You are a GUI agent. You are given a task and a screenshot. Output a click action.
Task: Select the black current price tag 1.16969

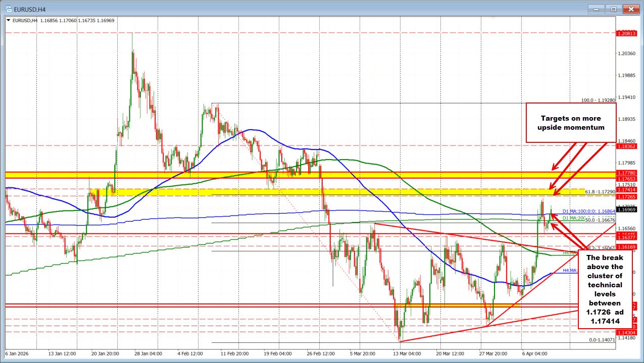[626, 209]
